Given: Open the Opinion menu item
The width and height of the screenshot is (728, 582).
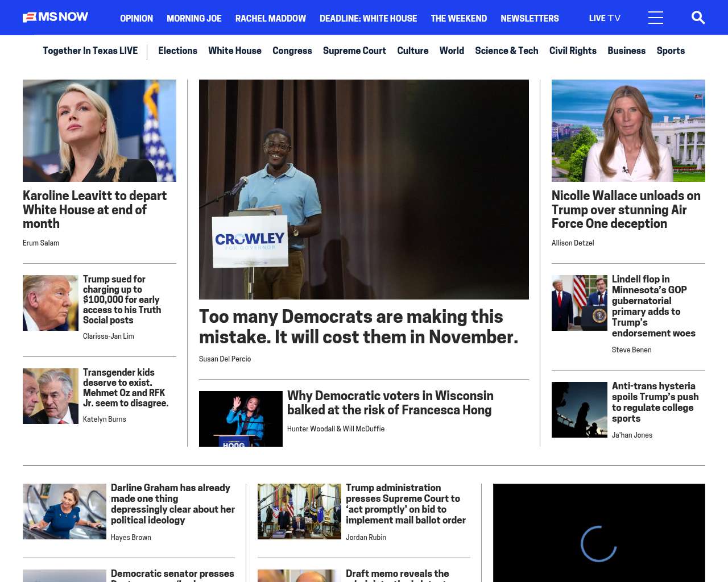Looking at the screenshot, I should tap(136, 18).
